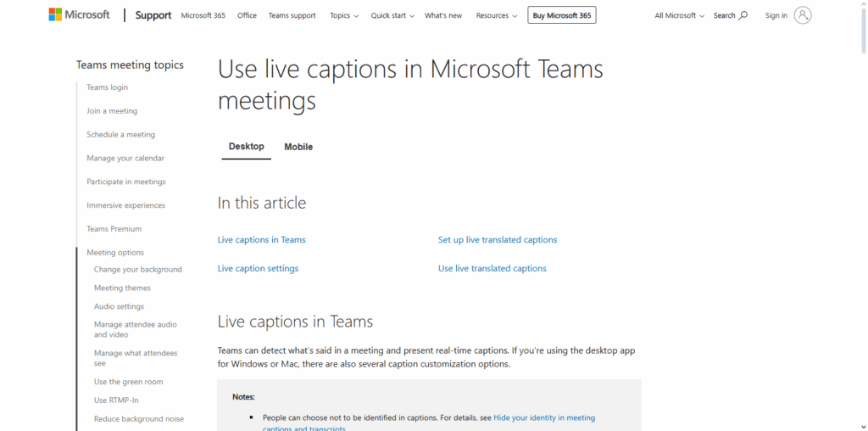The height and width of the screenshot is (431, 868).
Task: Open the What's new navigation item
Action: coord(443,15)
